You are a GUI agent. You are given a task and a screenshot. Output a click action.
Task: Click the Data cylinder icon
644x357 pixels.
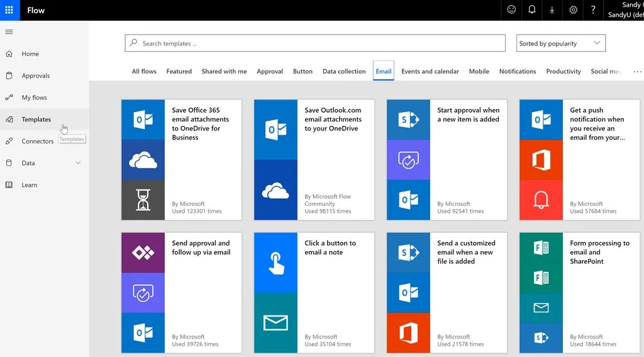[9, 163]
